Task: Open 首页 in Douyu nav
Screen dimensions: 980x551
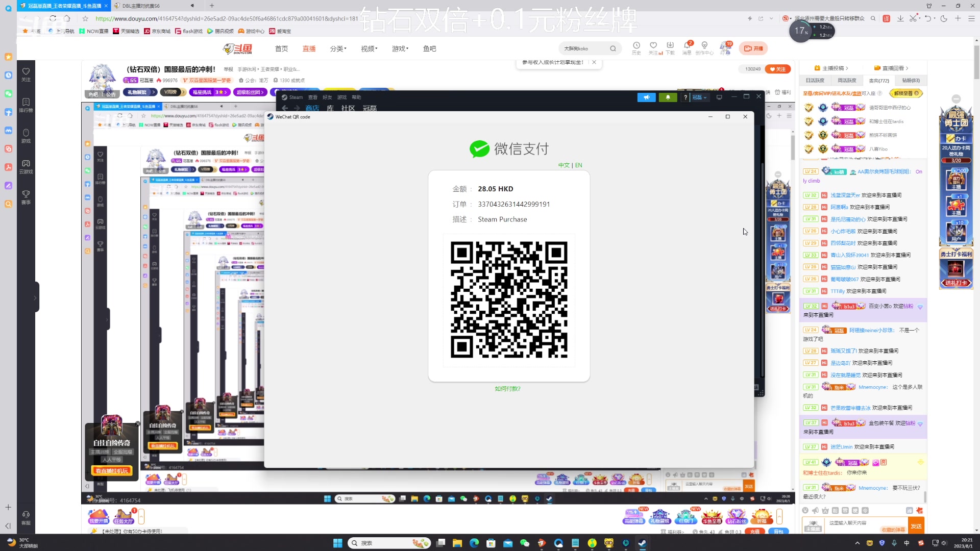Action: [281, 48]
